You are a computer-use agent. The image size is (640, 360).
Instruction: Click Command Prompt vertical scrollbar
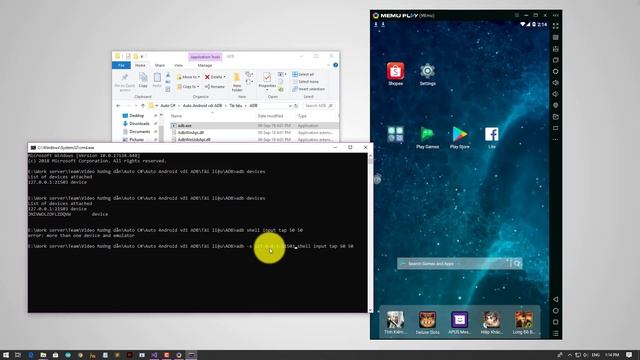[370, 233]
